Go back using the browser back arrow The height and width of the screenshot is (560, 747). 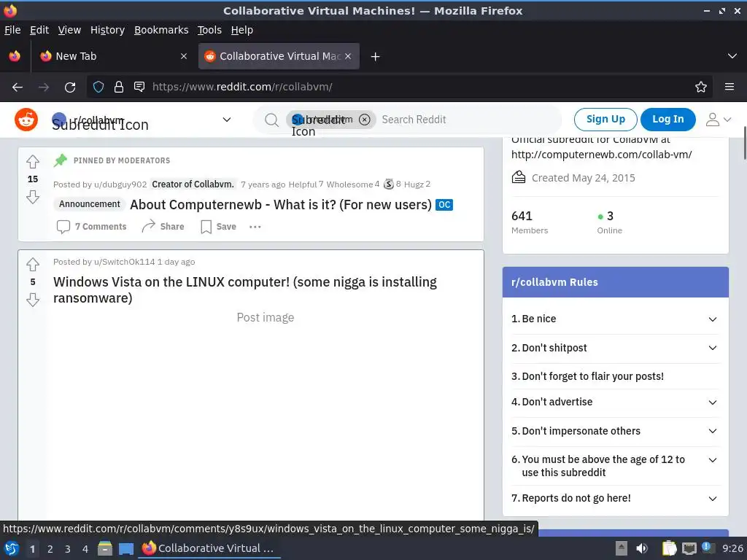tap(18, 87)
